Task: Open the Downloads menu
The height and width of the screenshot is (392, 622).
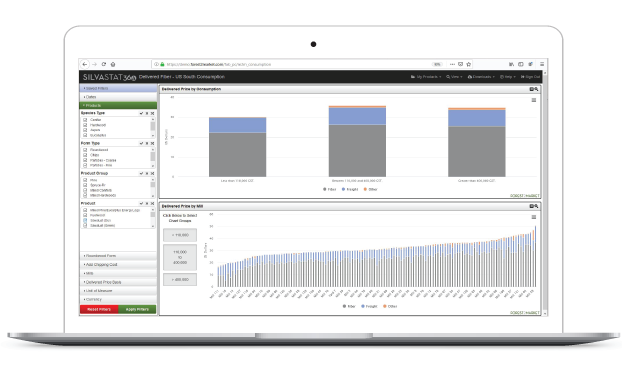Action: coord(481,77)
